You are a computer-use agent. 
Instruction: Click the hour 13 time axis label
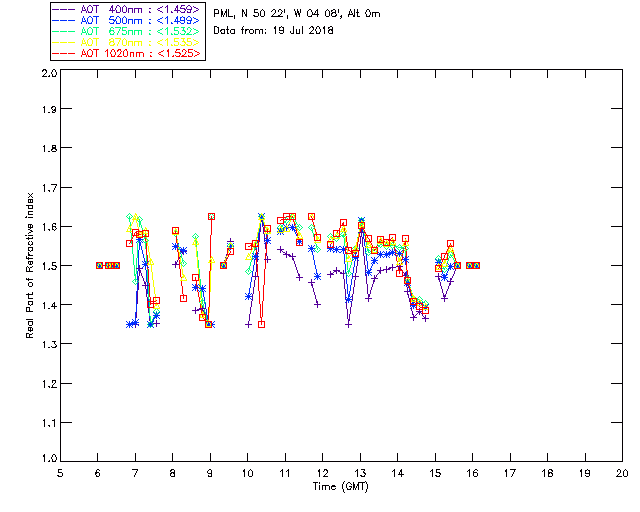360,473
